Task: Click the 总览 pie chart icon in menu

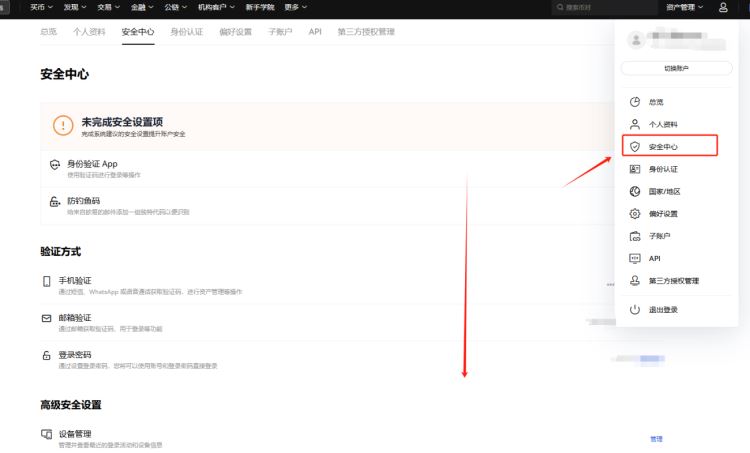Action: pyautogui.click(x=634, y=102)
